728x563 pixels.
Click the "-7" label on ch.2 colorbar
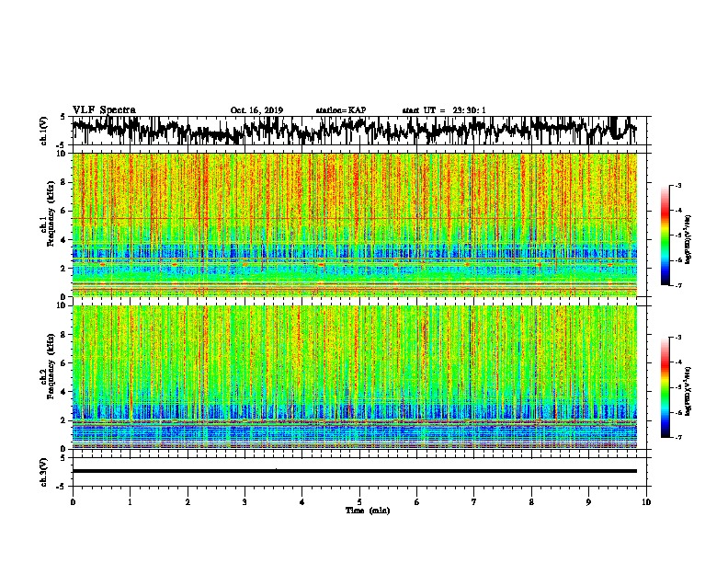tap(677, 437)
